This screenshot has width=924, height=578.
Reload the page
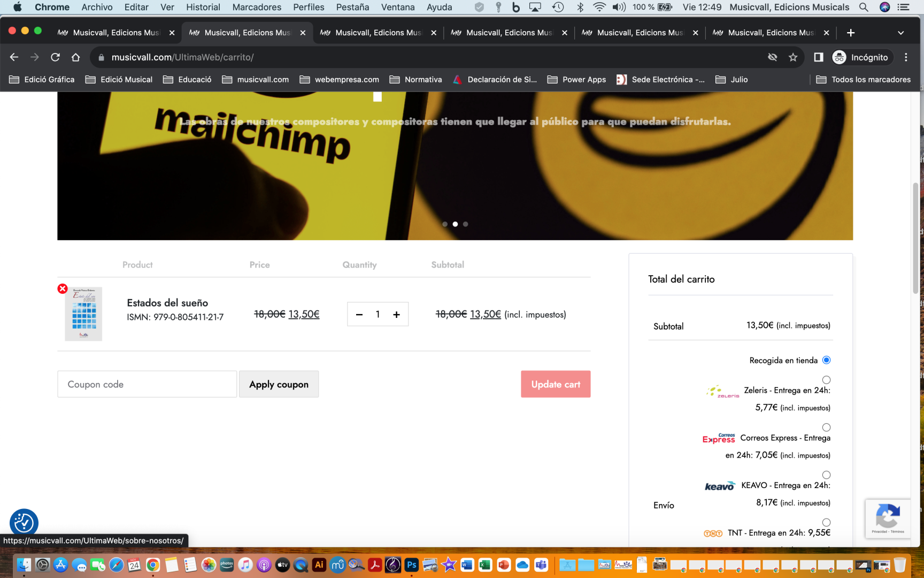(55, 57)
